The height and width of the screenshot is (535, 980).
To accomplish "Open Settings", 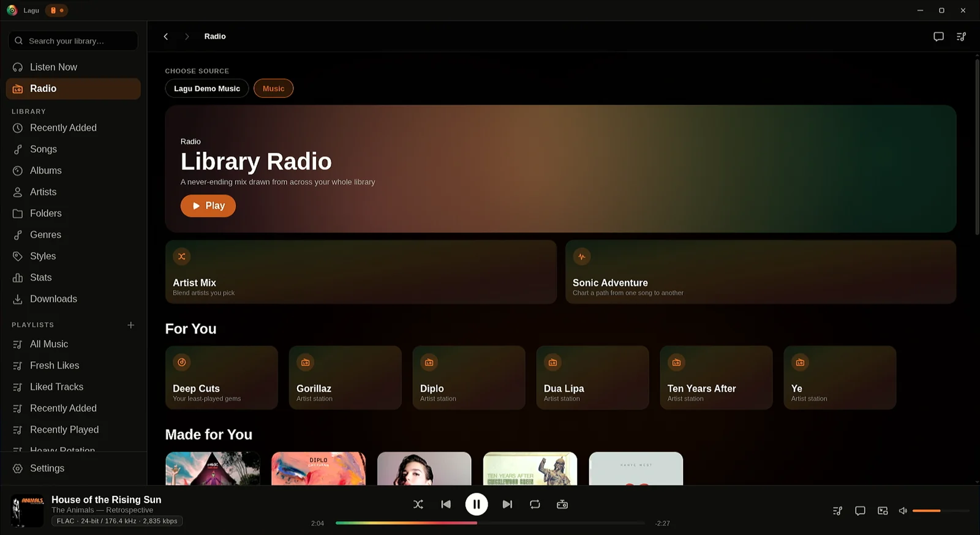I will [x=73, y=468].
